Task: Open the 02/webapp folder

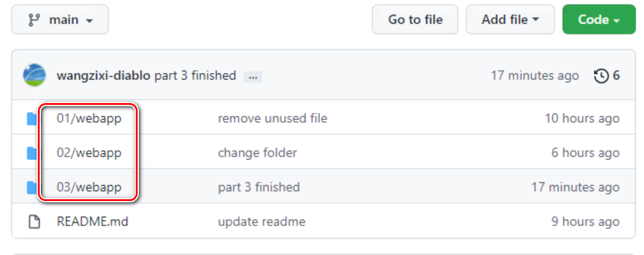Action: [x=89, y=153]
